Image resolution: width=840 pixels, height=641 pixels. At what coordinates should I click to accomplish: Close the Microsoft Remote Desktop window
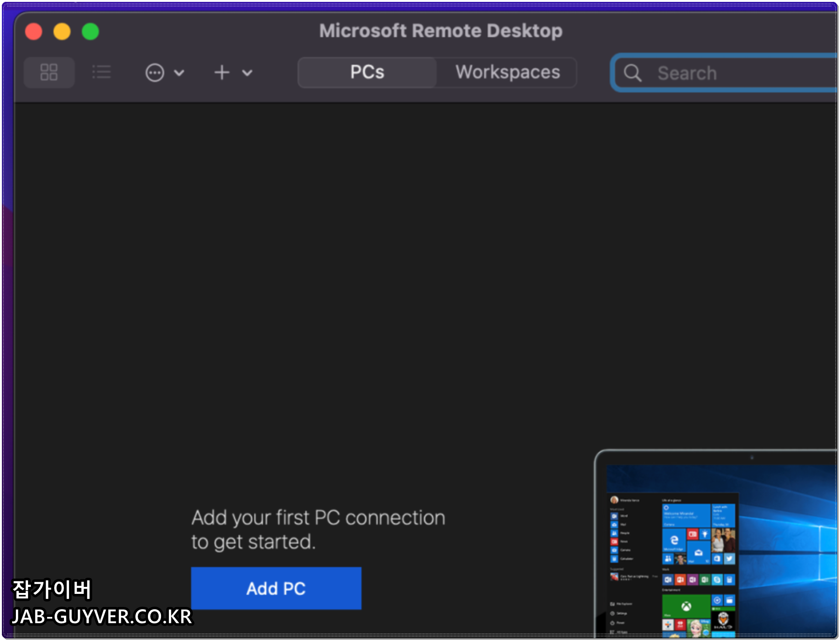[34, 32]
